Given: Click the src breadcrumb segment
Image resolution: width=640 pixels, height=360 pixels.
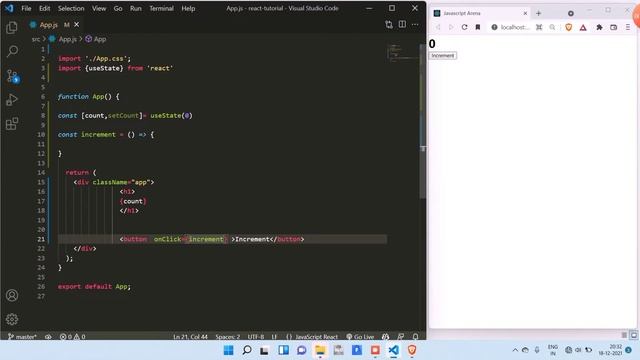Looking at the screenshot, I should click(36, 39).
